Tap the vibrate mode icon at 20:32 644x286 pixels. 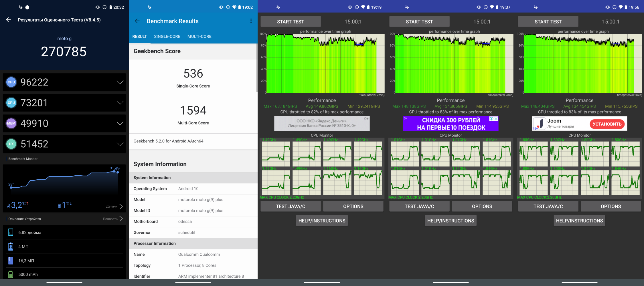pyautogui.click(x=98, y=7)
